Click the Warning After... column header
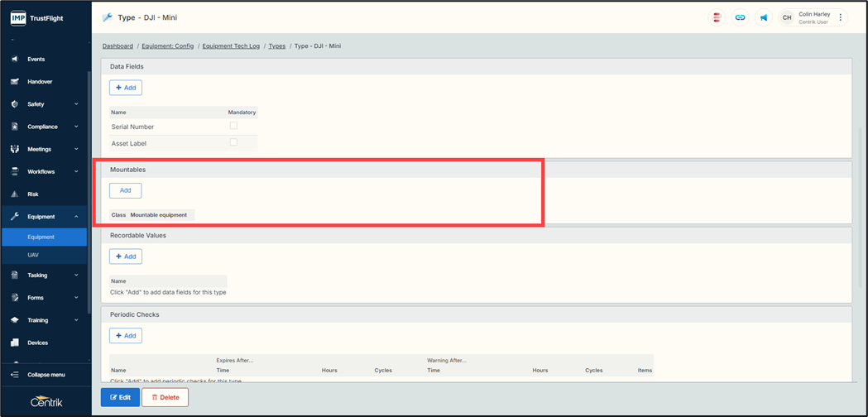 [x=447, y=361]
